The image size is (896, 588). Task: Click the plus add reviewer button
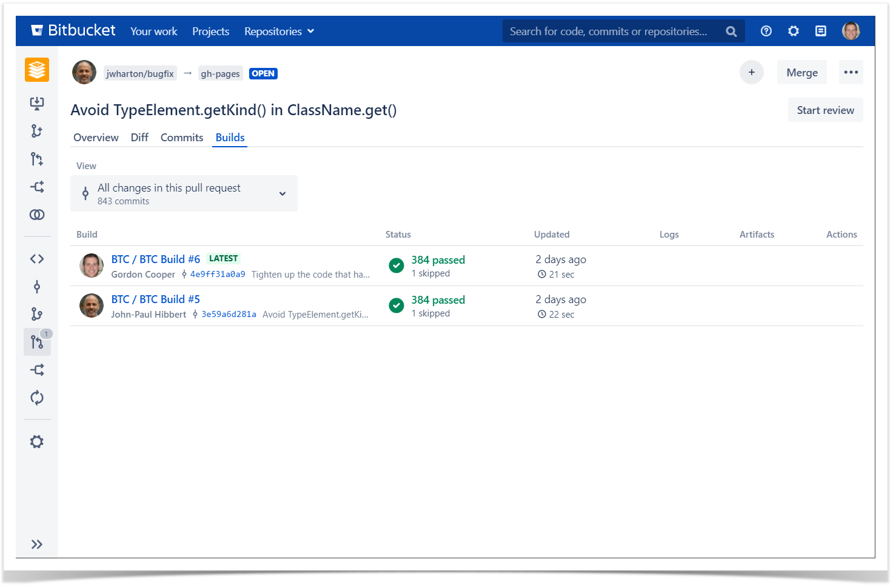click(752, 72)
